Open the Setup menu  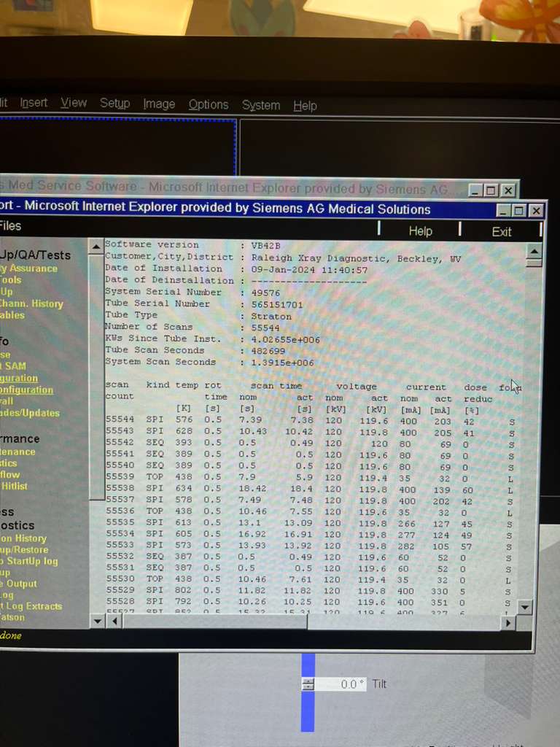click(x=114, y=104)
